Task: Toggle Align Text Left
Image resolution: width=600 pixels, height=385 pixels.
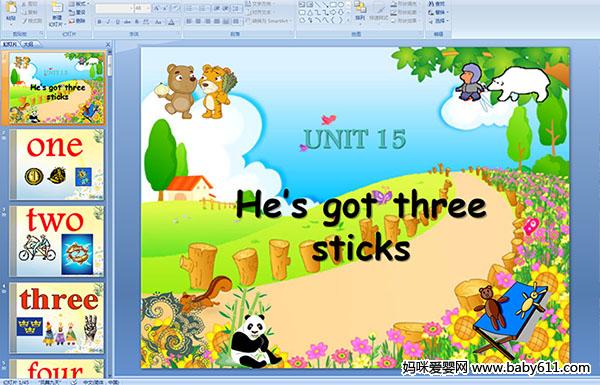Action: tap(189, 21)
